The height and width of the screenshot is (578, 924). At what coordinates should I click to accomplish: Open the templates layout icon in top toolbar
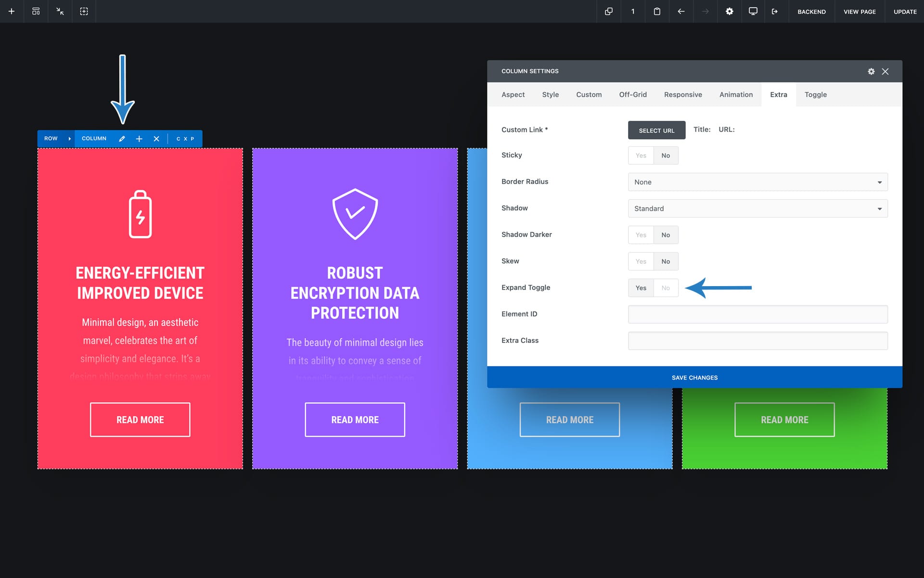click(36, 12)
